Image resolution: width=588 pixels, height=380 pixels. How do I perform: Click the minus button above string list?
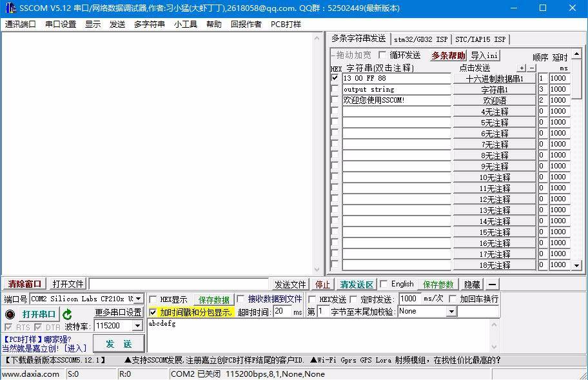(x=532, y=68)
